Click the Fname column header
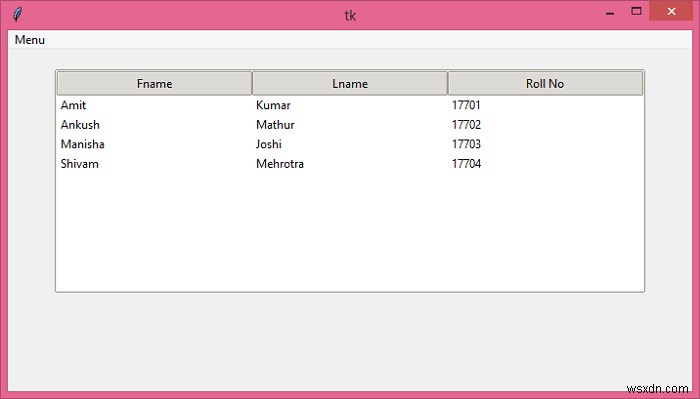 pyautogui.click(x=154, y=83)
